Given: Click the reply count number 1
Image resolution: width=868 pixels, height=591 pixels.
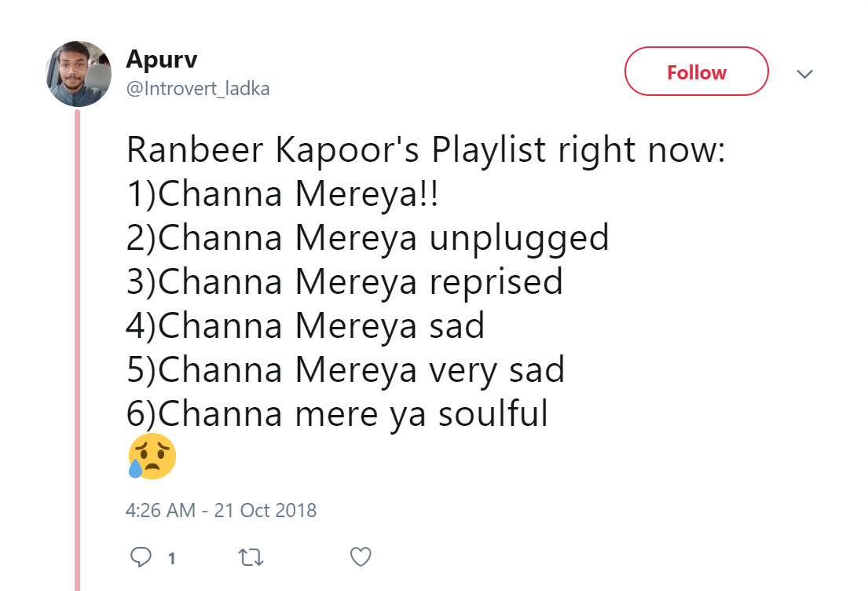Looking at the screenshot, I should 171,559.
